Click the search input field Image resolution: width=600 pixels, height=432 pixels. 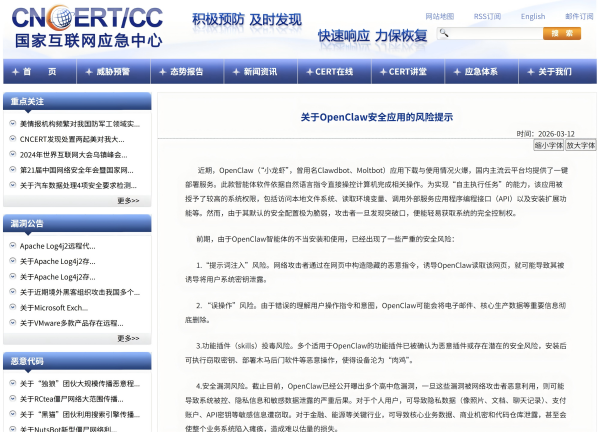point(490,33)
